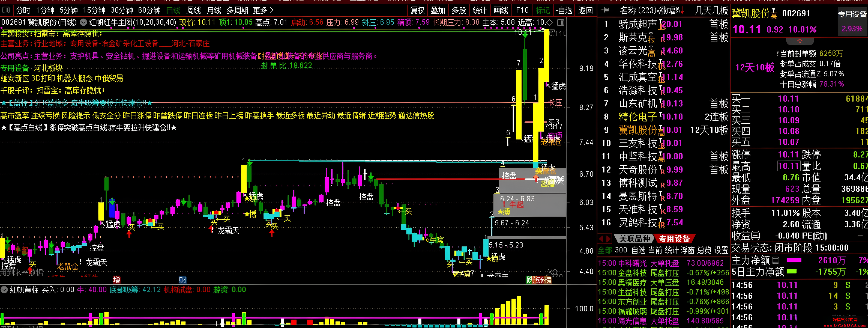Open the 红帆黄柱 sub-indicator dropdown
868x328 pixels.
tap(4, 289)
